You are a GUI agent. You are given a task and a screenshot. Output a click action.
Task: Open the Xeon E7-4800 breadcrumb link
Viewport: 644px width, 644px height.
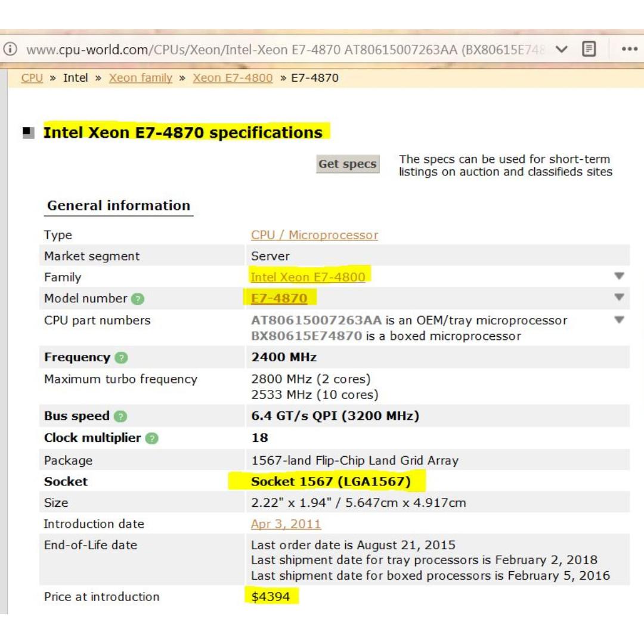click(x=233, y=78)
